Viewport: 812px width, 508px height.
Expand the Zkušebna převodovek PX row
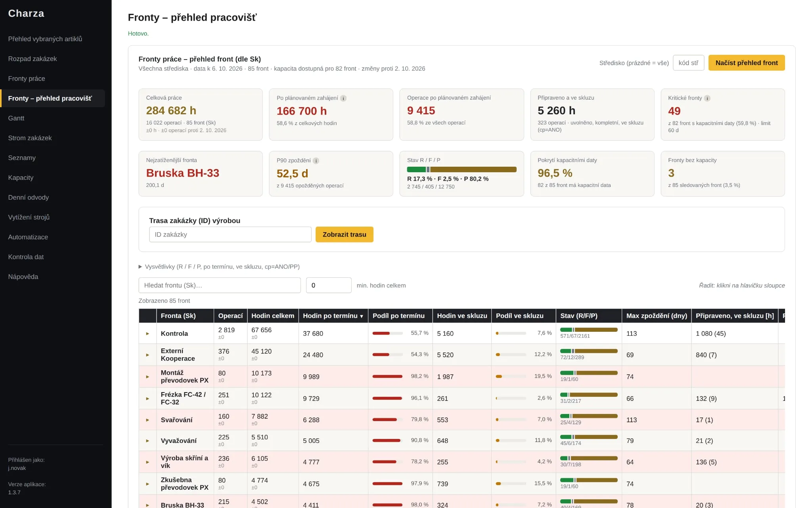147,484
